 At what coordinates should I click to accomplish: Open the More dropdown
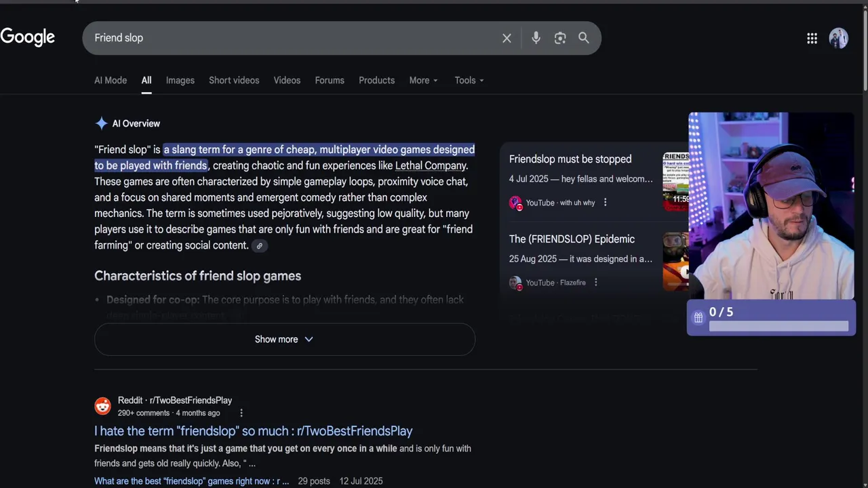[424, 80]
